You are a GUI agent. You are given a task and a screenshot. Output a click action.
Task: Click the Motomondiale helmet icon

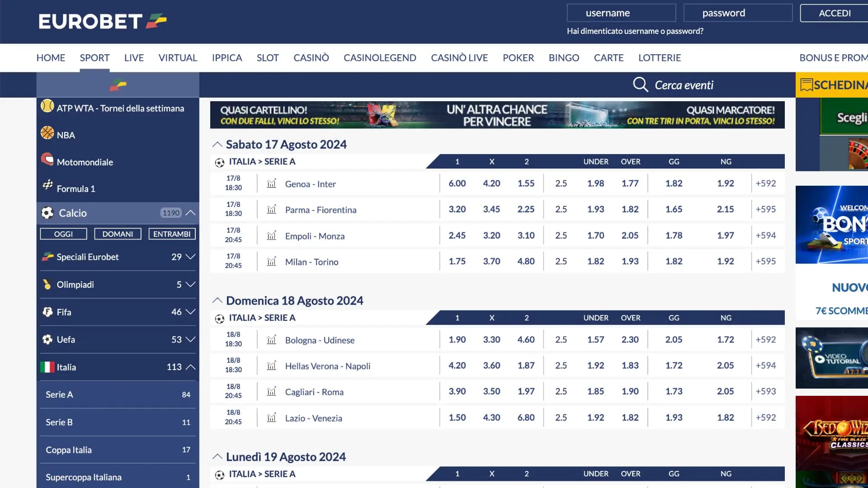tap(47, 159)
